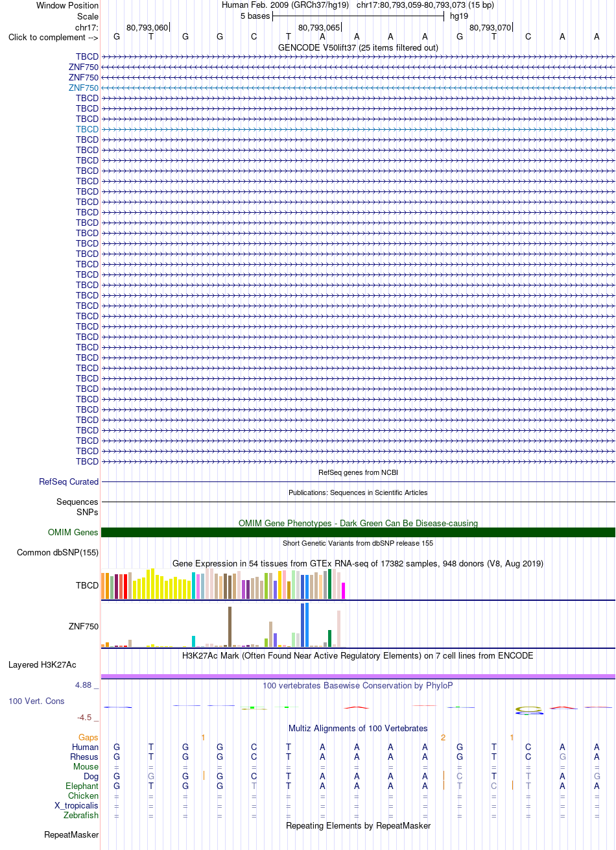The width and height of the screenshot is (616, 850).
Task: Open 'RefSeq genes from NCBI' track title
Action: 358,472
